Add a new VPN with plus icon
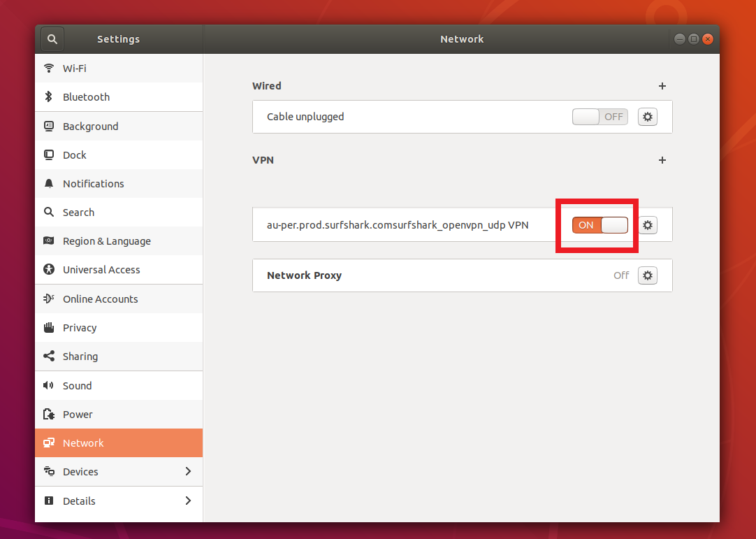The width and height of the screenshot is (756, 539). 662,160
